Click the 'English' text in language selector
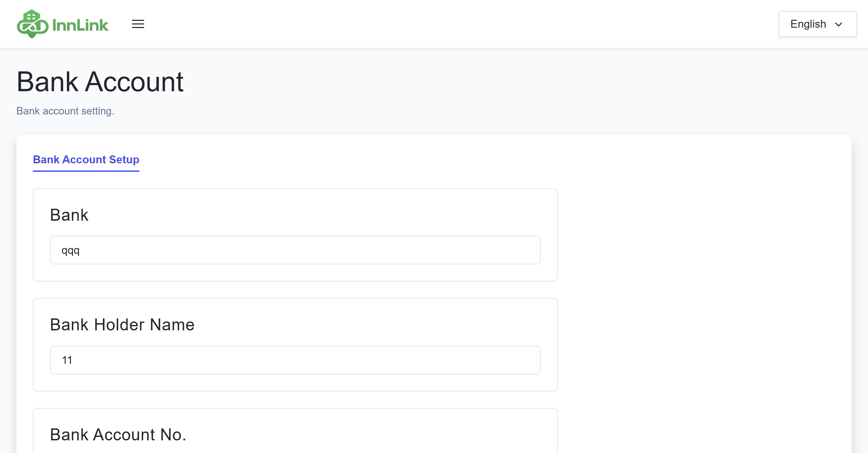The width and height of the screenshot is (868, 453). 808,24
